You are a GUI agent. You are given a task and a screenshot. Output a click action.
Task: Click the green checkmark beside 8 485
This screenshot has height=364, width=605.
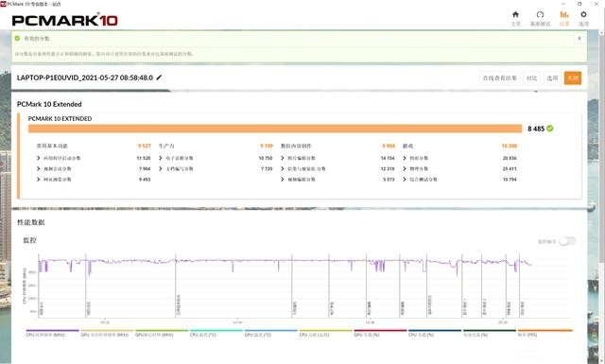tap(550, 129)
